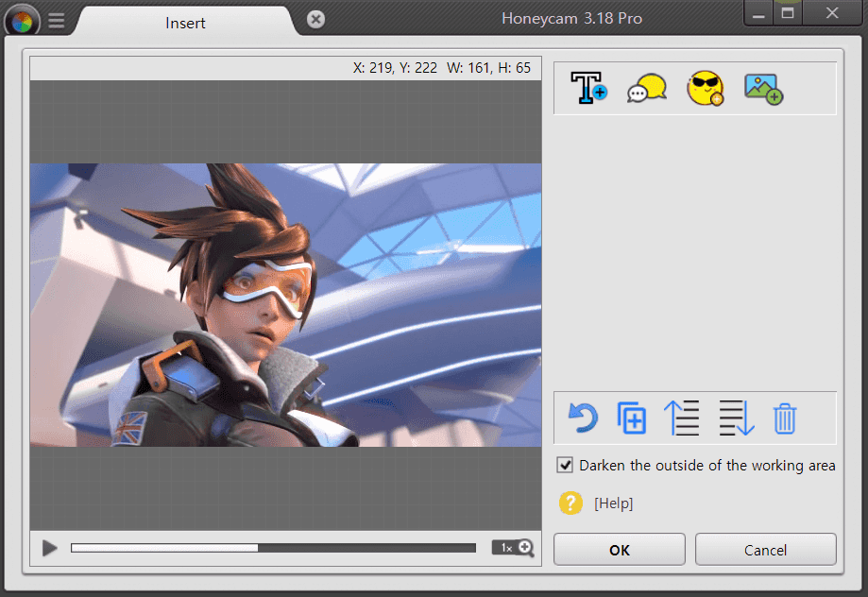
Task: Confirm changes with OK
Action: 619,550
